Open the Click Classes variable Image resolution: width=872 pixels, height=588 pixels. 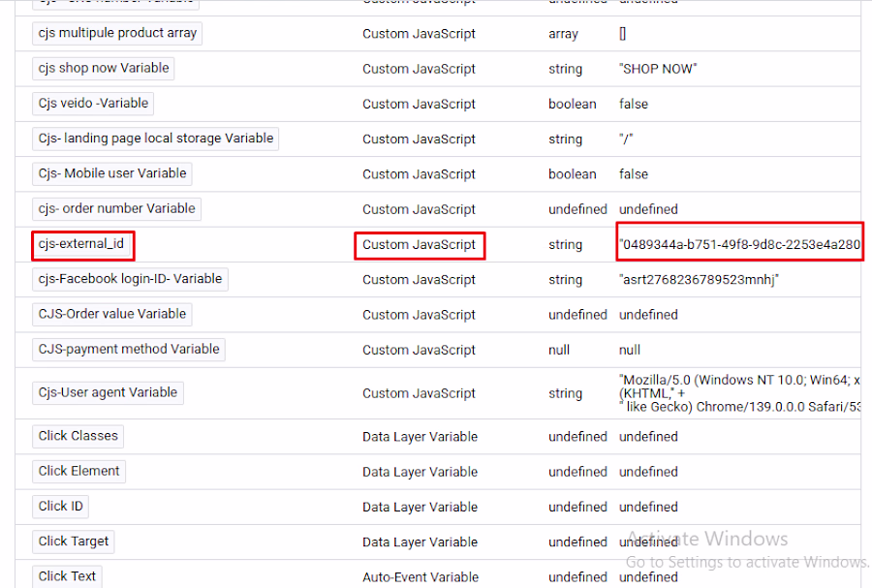[x=78, y=436]
